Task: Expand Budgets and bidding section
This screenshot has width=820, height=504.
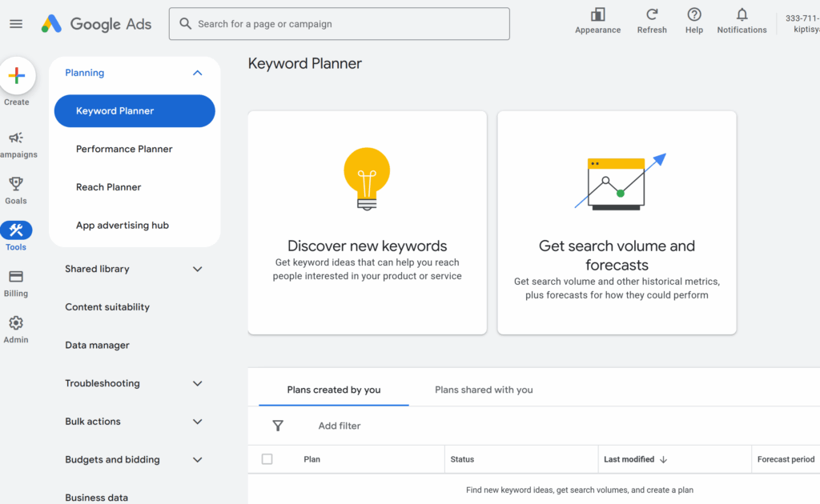Action: [x=197, y=460]
